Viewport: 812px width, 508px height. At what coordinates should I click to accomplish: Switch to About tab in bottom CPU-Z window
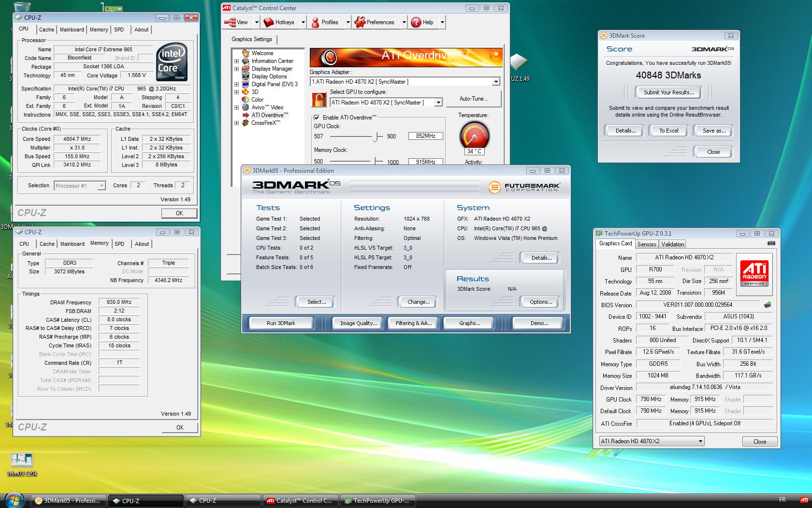coord(142,244)
